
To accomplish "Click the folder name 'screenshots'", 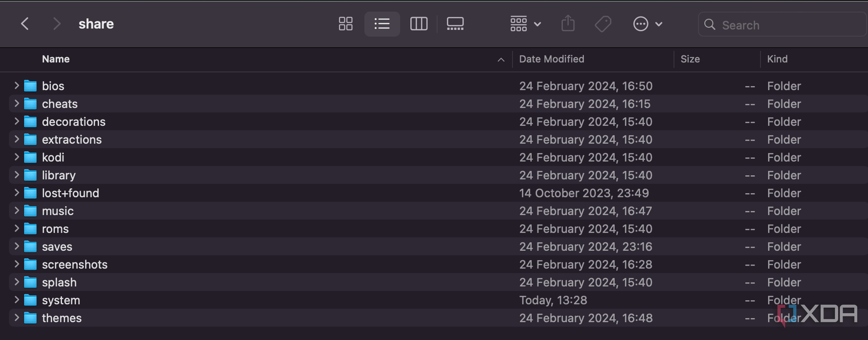I will coord(75,264).
